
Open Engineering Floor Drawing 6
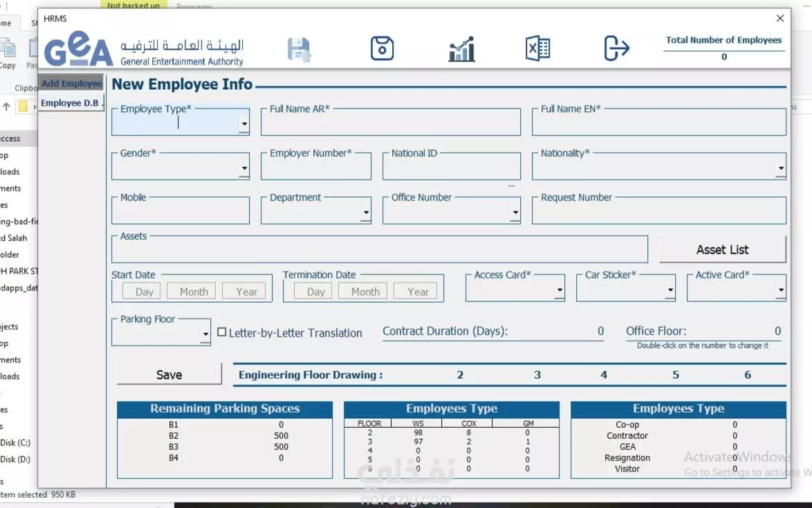[x=748, y=375]
